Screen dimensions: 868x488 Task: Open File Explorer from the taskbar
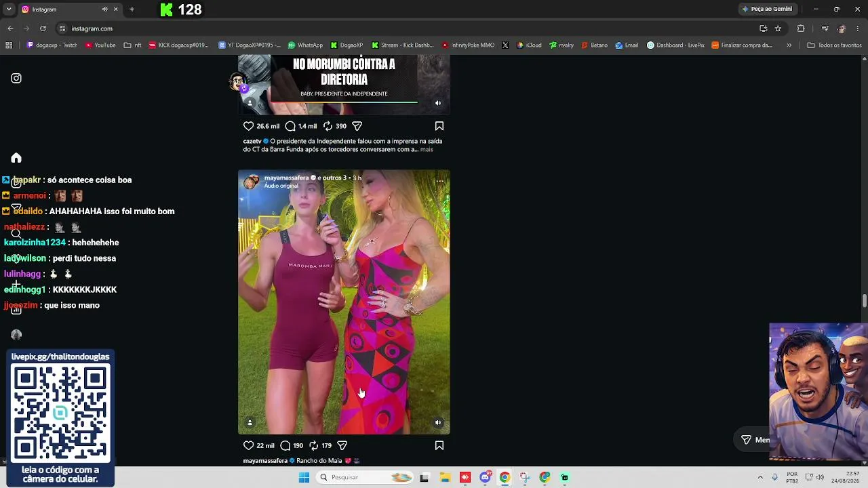coord(445,477)
